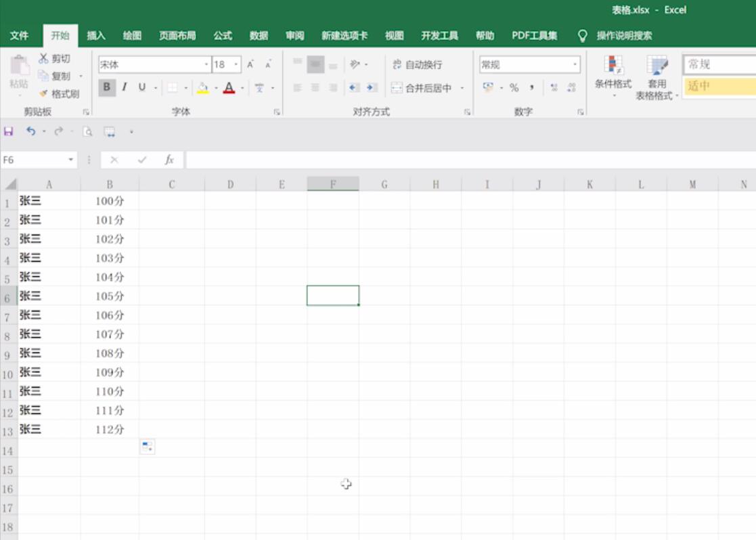This screenshot has width=756, height=540.
Task: Switch to the 视图 (View) tab
Action: coord(395,35)
